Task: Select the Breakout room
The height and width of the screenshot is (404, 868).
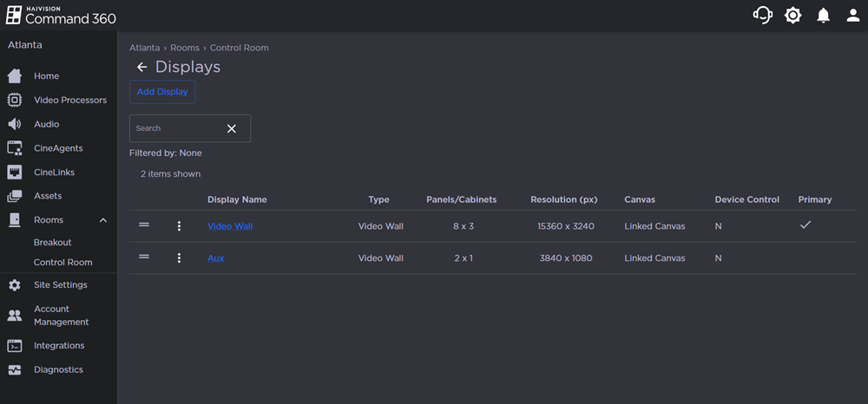Action: (x=53, y=243)
